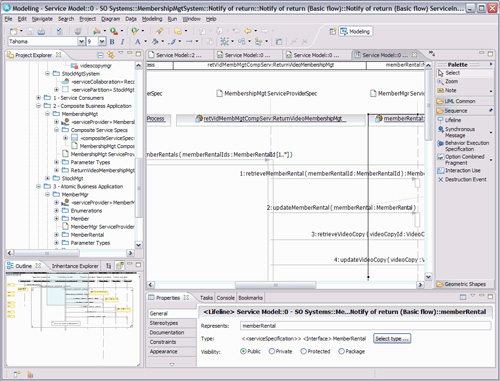Image resolution: width=500 pixels, height=381 pixels.
Task: Click the diagram horizontal scrollbar thumb
Action: (x=276, y=285)
